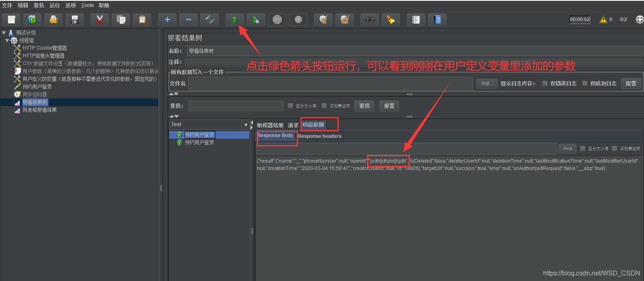The width and height of the screenshot is (644, 281).
Task: Enable 区分大小写 next to 查找 field
Action: 290,106
